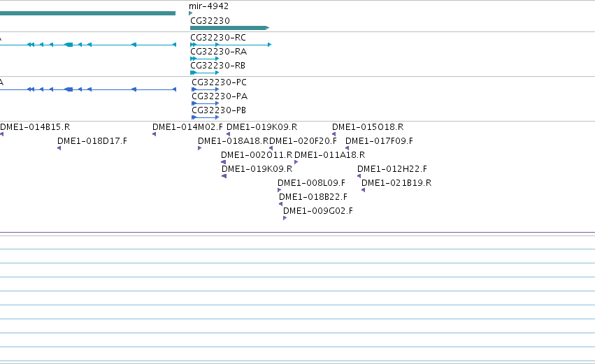
Task: Select the CG32230-RB transcript glyph
Action: pyautogui.click(x=205, y=73)
